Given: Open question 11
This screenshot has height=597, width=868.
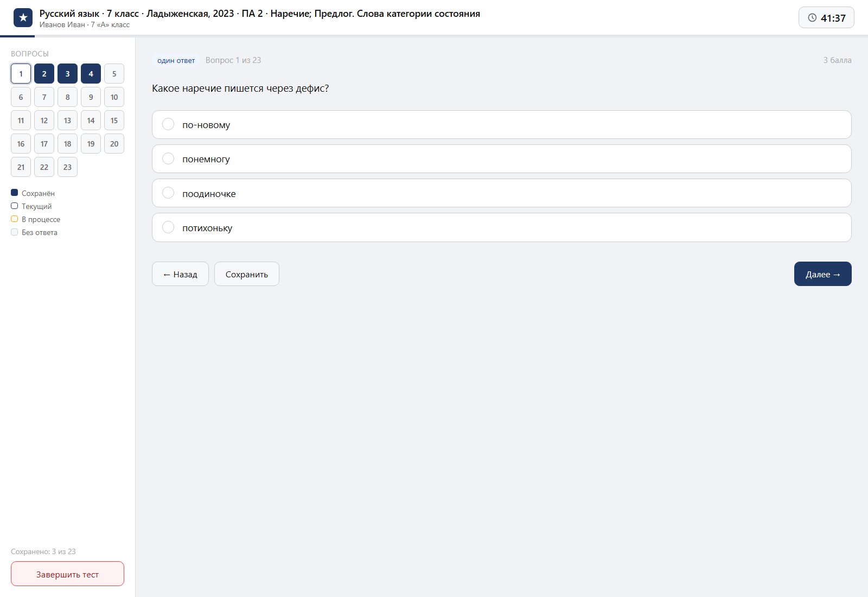Looking at the screenshot, I should pos(21,120).
